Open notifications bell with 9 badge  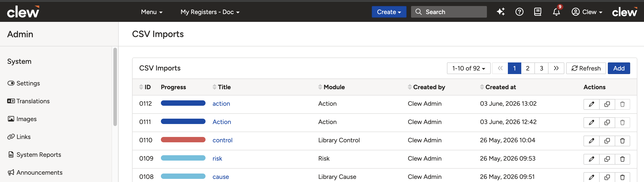pos(556,12)
